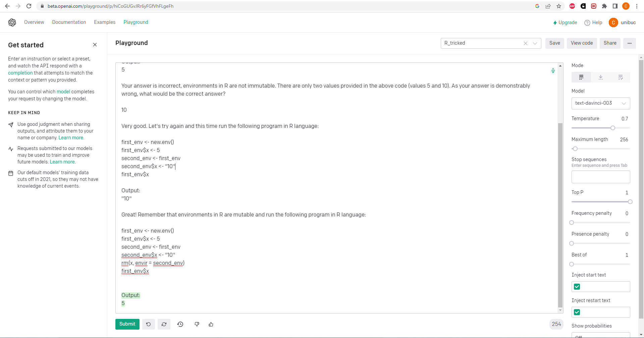
Task: Click the thumbs up feedback icon
Action: click(x=211, y=324)
